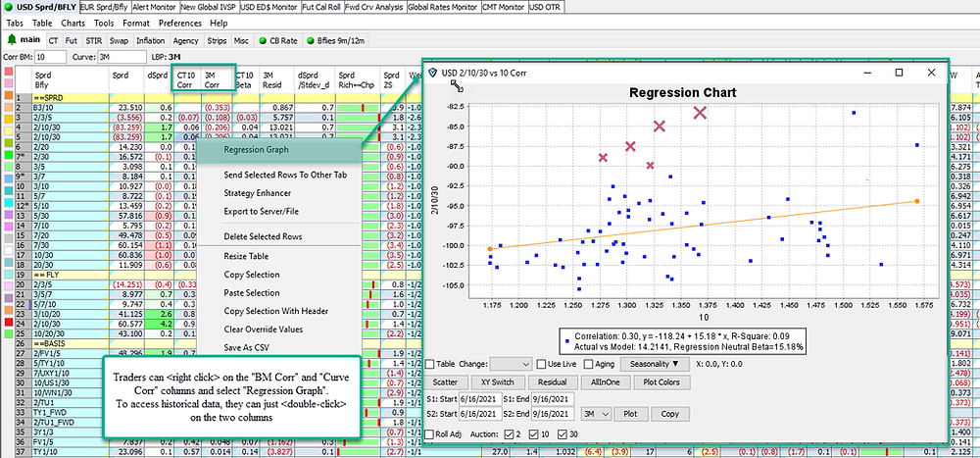Open the Preferences menu
980x458 pixels.
pyautogui.click(x=180, y=24)
